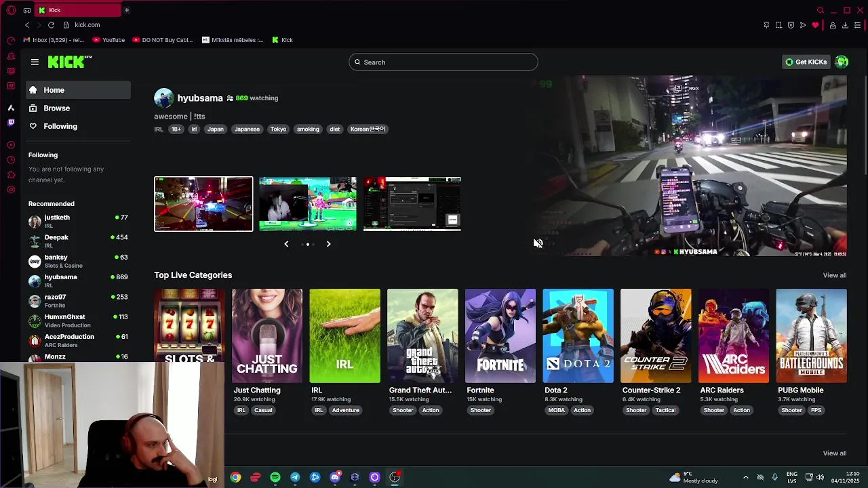Open the Kick hamburger menu
This screenshot has width=868, height=488.
click(35, 62)
